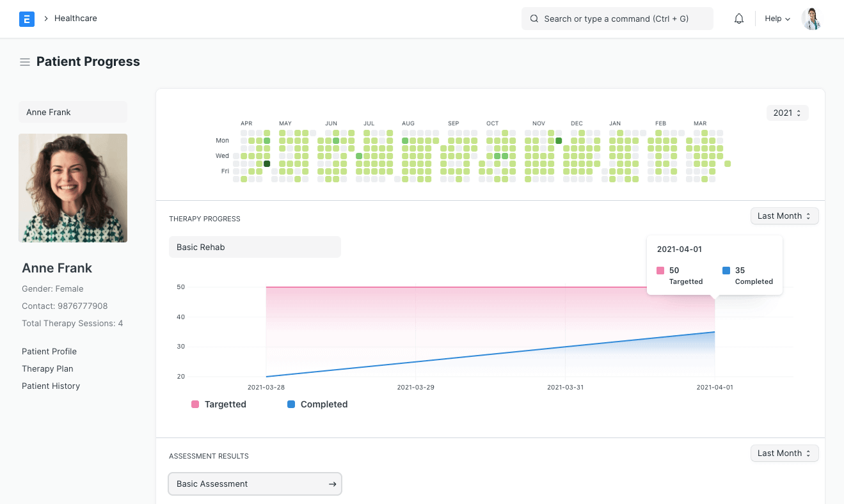Click the Patient Progress page title
The width and height of the screenshot is (844, 504).
[x=88, y=62]
